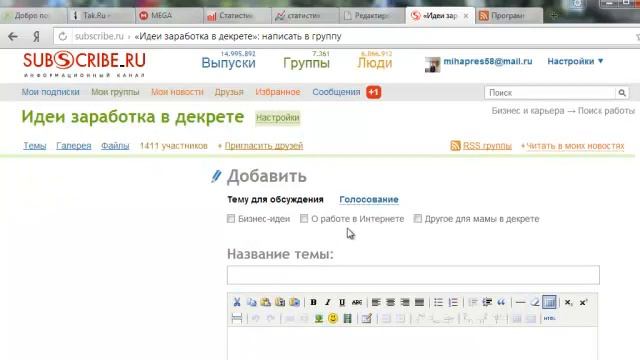Check the Бизнес-идеи checkbox
640x360 pixels.
click(x=231, y=219)
